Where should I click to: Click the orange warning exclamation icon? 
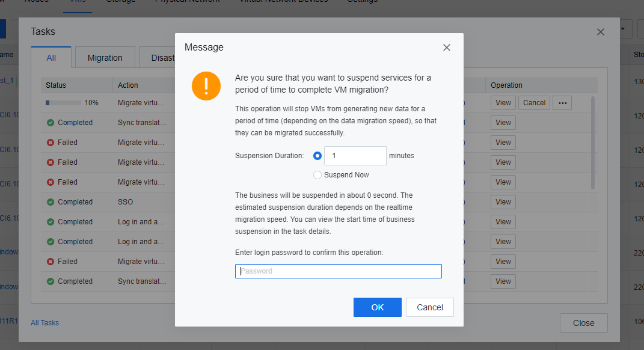(x=206, y=86)
